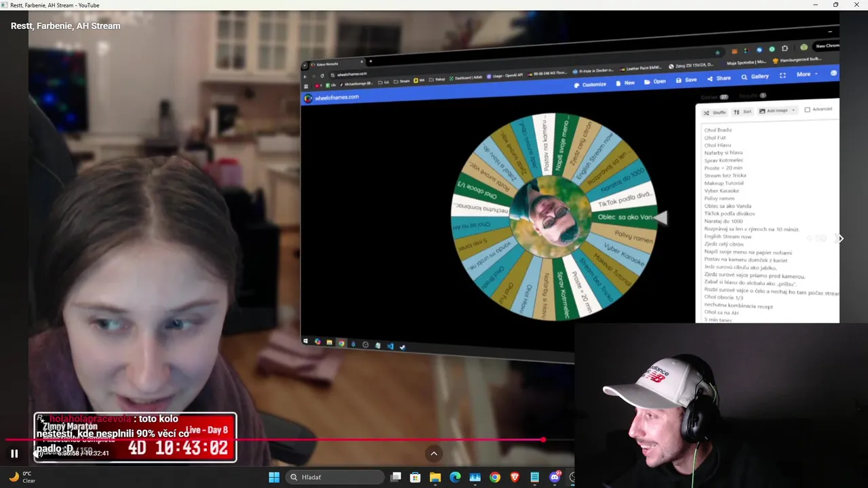
Task: Open the weather widget showing 0°C Clear
Action: point(22,477)
